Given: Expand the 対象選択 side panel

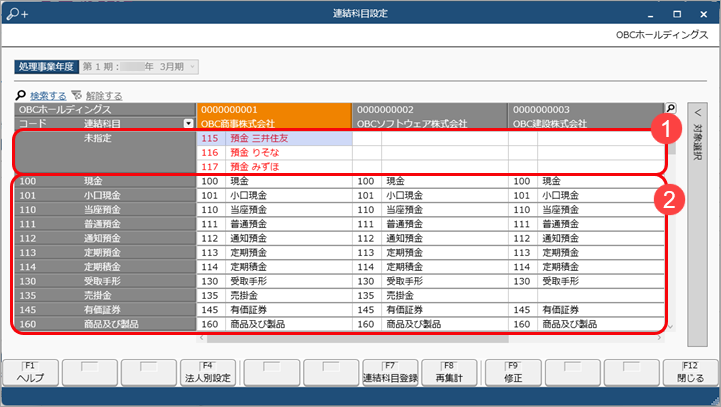Looking at the screenshot, I should [x=698, y=224].
